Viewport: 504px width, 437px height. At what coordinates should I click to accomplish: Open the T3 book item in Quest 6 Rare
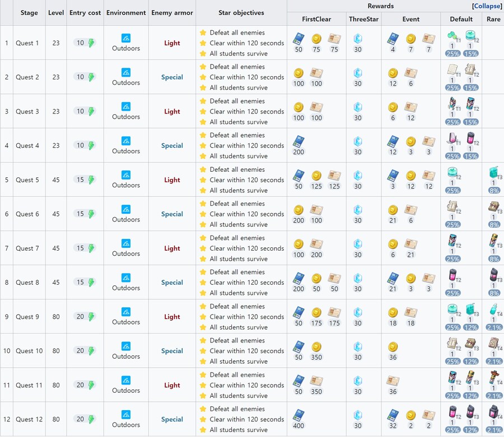point(494,208)
